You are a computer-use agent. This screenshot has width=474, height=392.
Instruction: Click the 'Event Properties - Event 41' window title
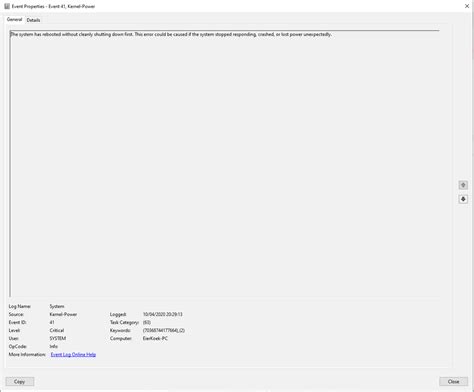[x=53, y=6]
